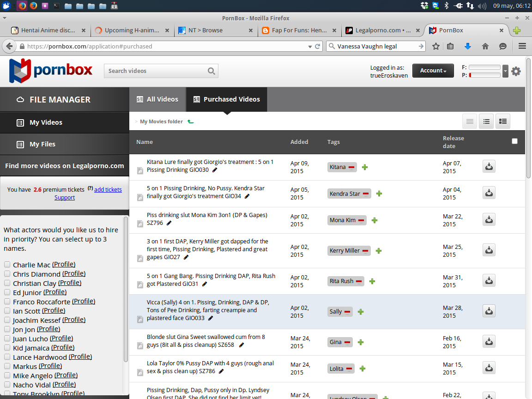Toggle the select-all checkbox in table header
This screenshot has height=399, width=532.
click(514, 141)
